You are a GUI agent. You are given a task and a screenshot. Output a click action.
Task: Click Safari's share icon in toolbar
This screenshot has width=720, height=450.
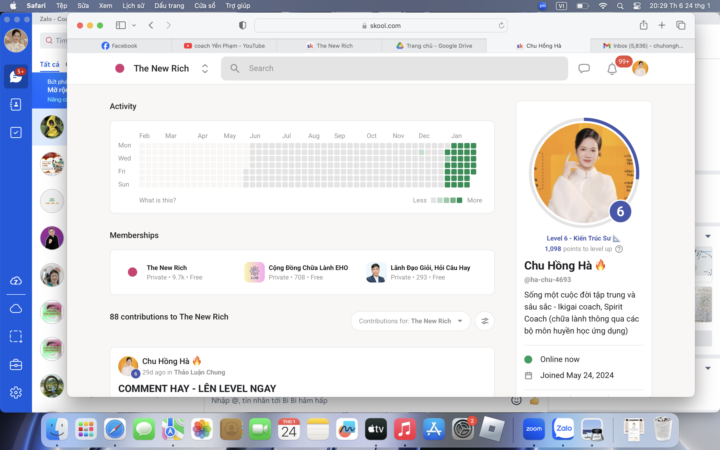pos(643,25)
